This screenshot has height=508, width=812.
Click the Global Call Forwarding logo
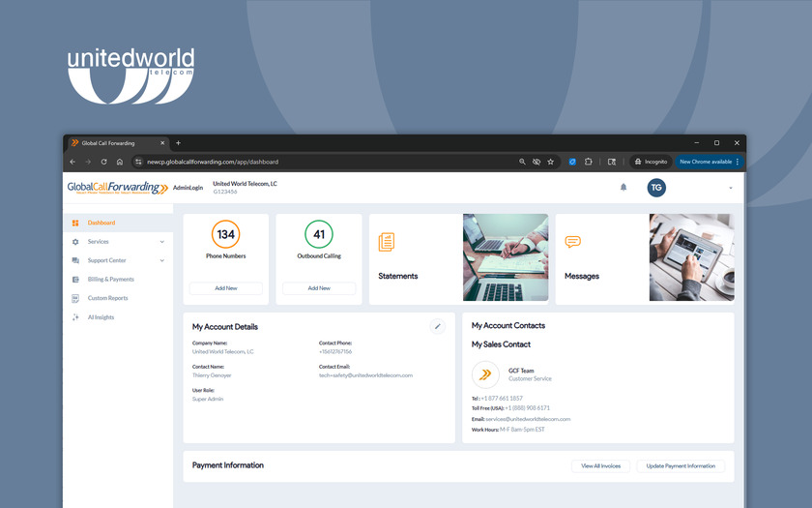(x=118, y=188)
